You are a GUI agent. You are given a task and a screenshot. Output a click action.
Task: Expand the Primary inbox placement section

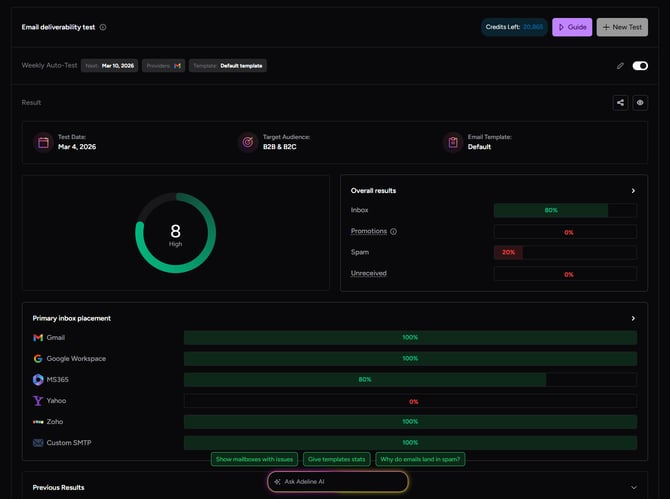(632, 318)
